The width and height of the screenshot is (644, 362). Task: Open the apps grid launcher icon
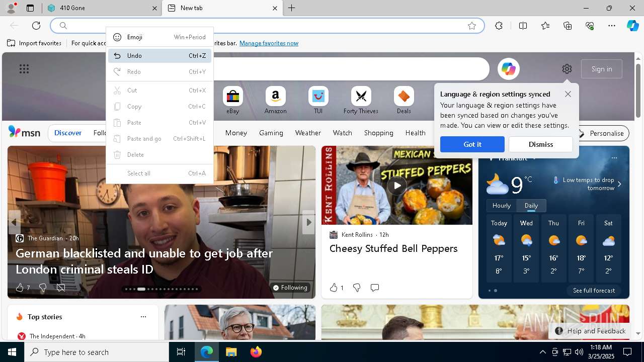[24, 69]
